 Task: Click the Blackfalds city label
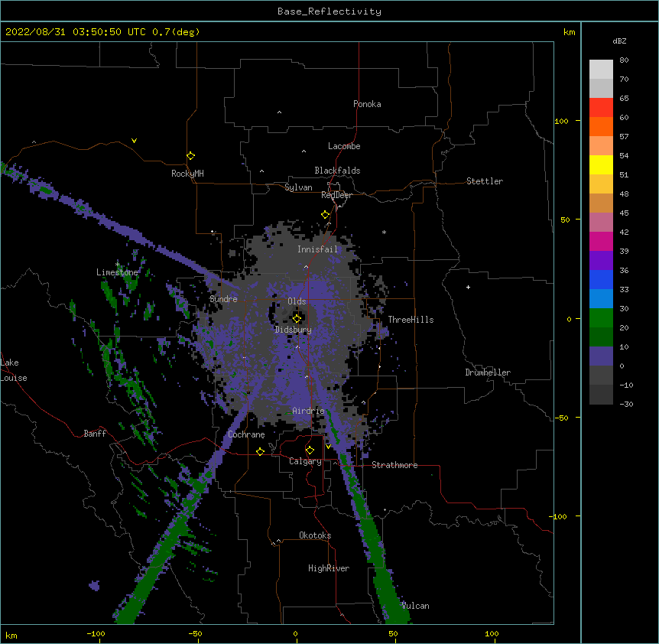(x=337, y=171)
